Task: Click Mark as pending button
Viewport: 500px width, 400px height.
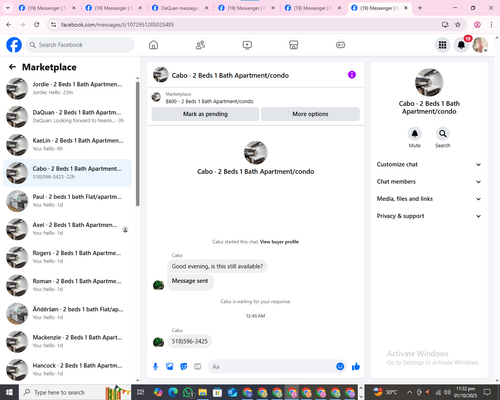Action: point(205,114)
